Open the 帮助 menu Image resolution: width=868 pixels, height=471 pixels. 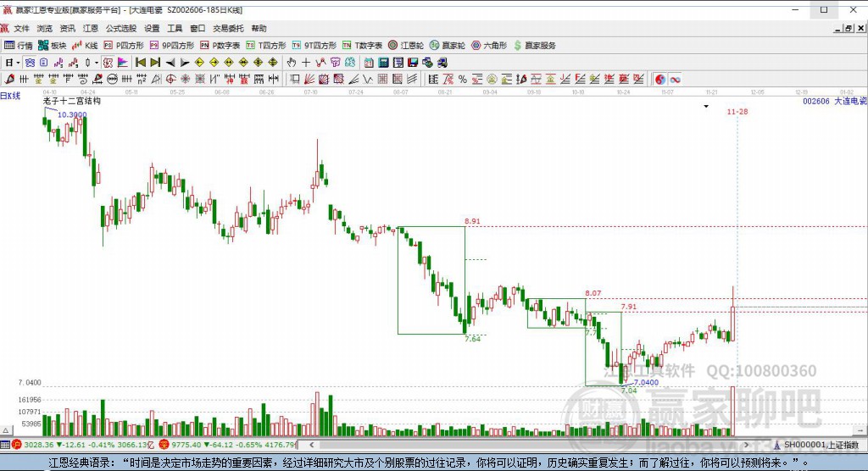coord(259,28)
